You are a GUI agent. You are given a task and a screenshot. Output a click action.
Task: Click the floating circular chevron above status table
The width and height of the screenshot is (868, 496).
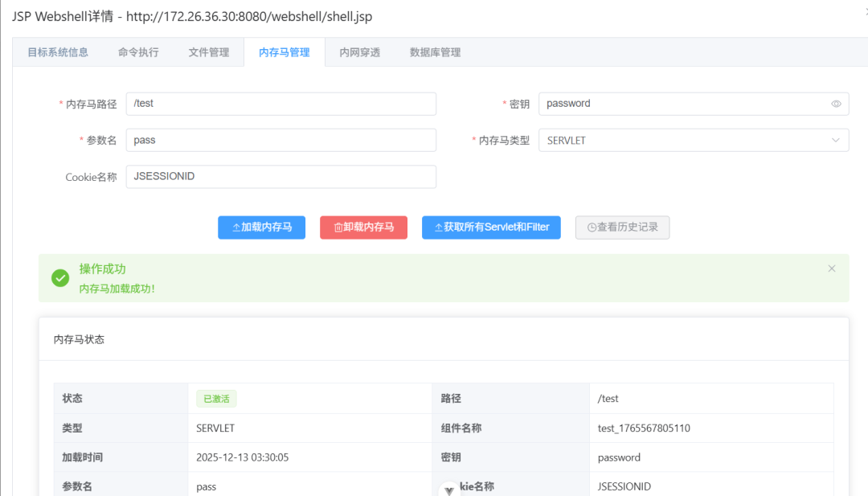[x=449, y=489]
